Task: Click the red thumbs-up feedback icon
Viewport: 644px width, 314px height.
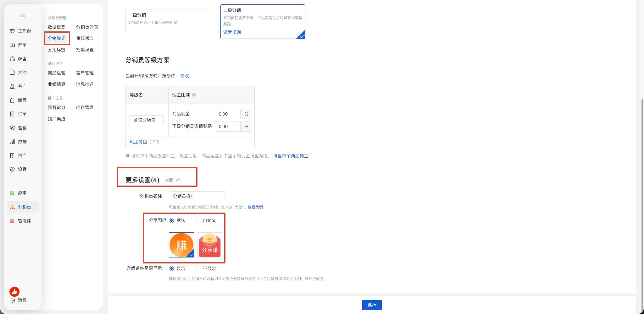Action: 14,292
